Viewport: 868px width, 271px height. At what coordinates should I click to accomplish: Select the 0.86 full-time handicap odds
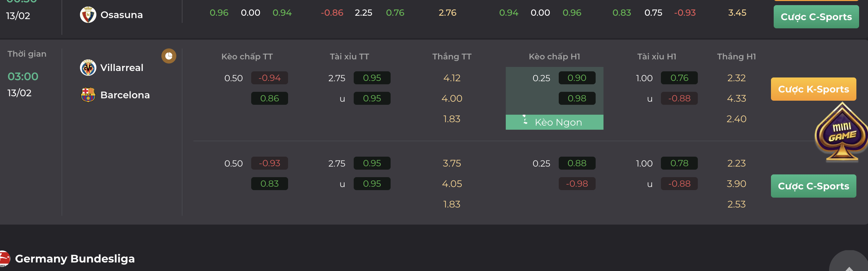[x=269, y=98]
